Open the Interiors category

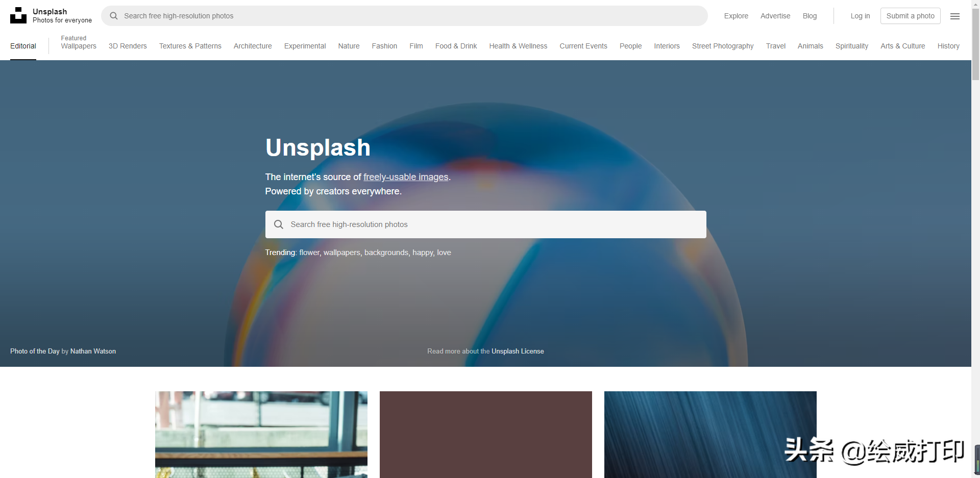(667, 46)
